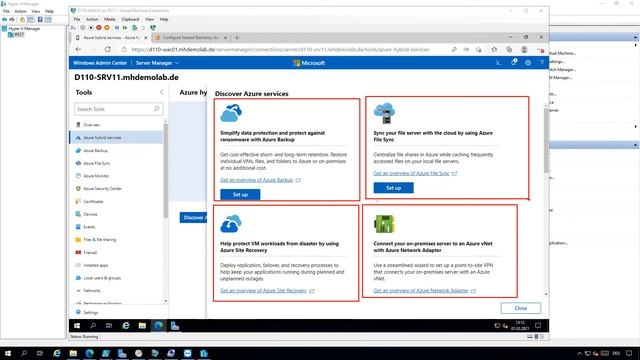Open the Action menu in Virtual Machine Connection
640x360 pixels.
click(x=92, y=19)
